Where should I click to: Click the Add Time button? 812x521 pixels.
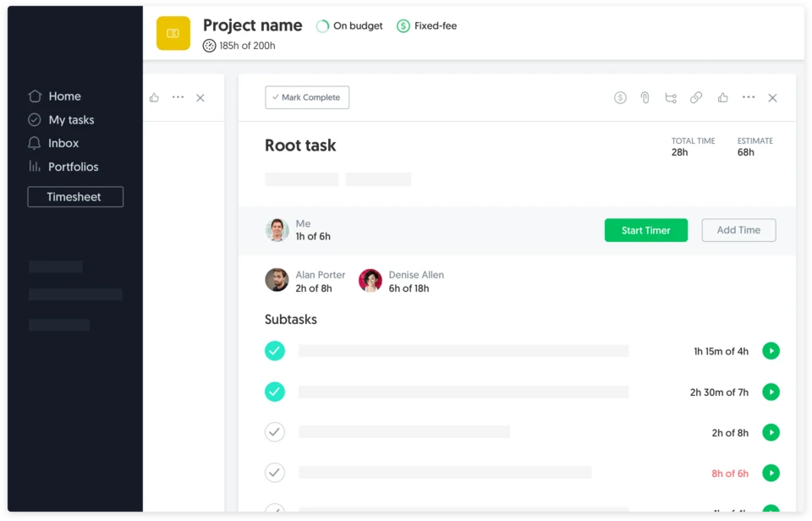[x=738, y=230]
